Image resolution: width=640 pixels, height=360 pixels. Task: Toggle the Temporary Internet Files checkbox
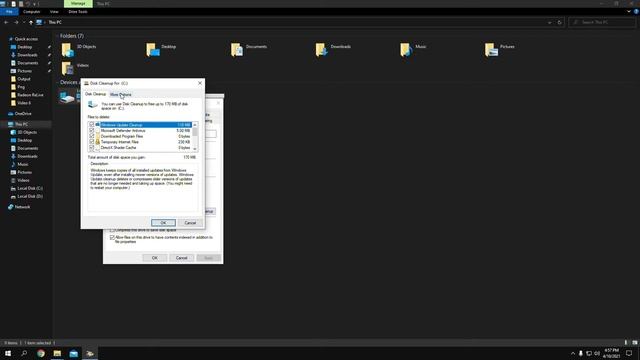91,142
